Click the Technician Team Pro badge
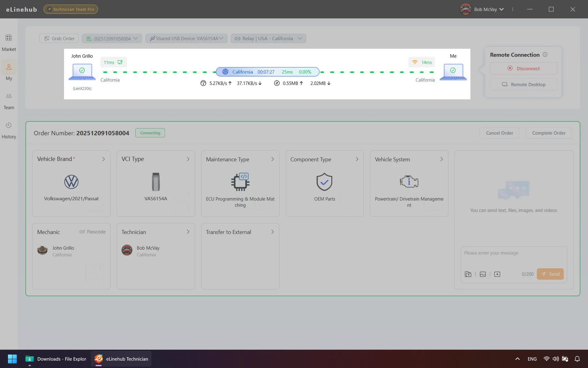Image resolution: width=588 pixels, height=368 pixels. 71,9
